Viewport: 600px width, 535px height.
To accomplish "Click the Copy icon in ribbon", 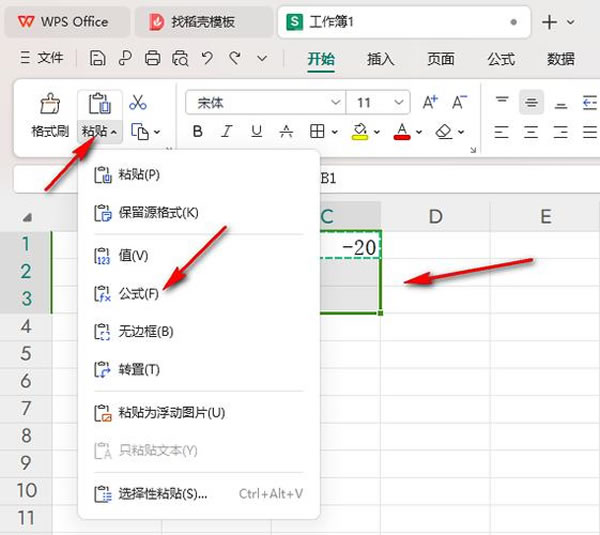I will click(x=140, y=132).
